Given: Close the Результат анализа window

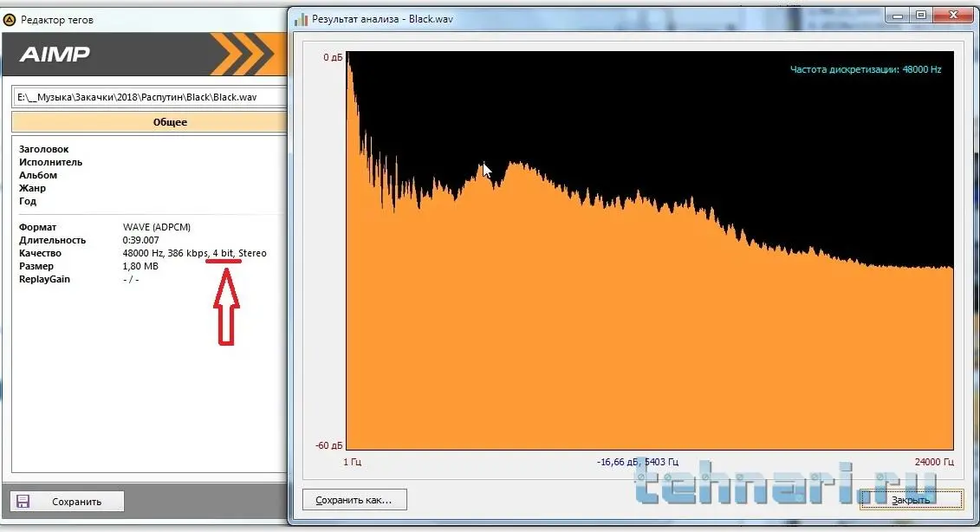Looking at the screenshot, I should click(x=953, y=16).
